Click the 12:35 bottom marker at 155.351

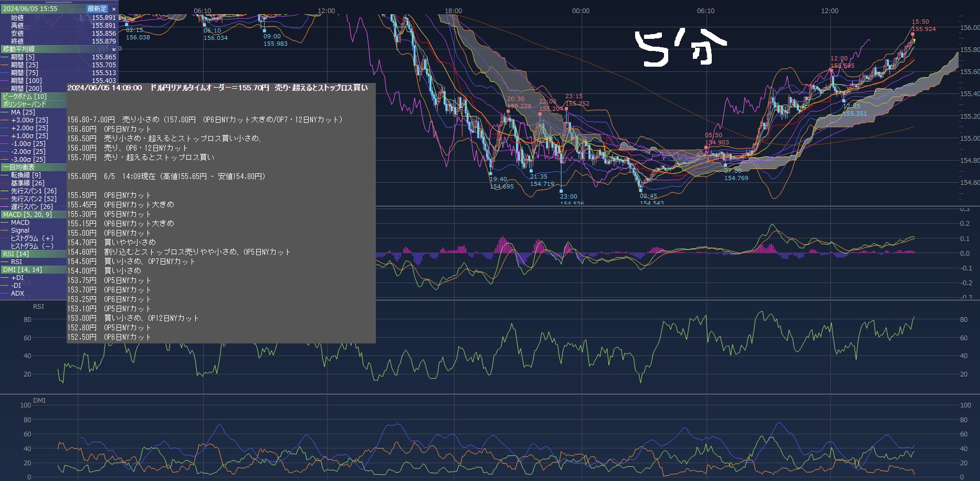coord(844,100)
